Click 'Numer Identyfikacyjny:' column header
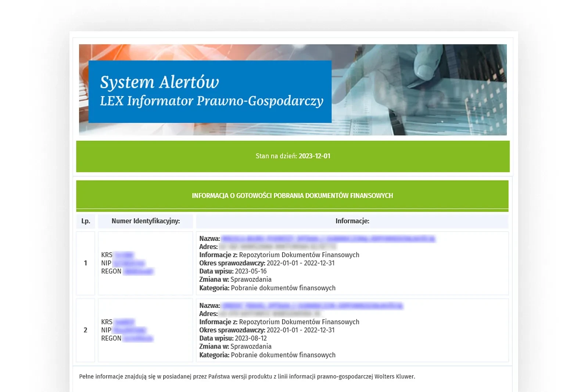The height and width of the screenshot is (392, 588). (146, 221)
